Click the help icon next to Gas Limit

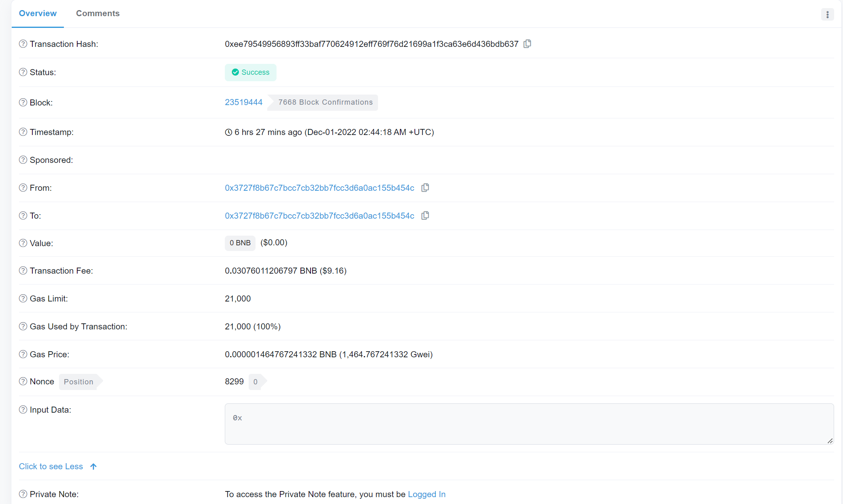coord(23,298)
